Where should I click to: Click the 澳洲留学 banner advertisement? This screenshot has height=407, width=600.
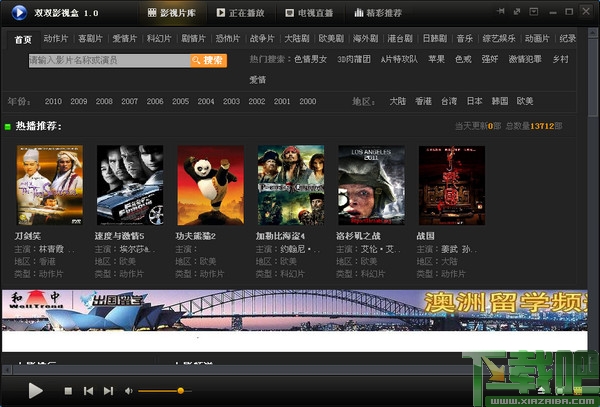[295, 310]
